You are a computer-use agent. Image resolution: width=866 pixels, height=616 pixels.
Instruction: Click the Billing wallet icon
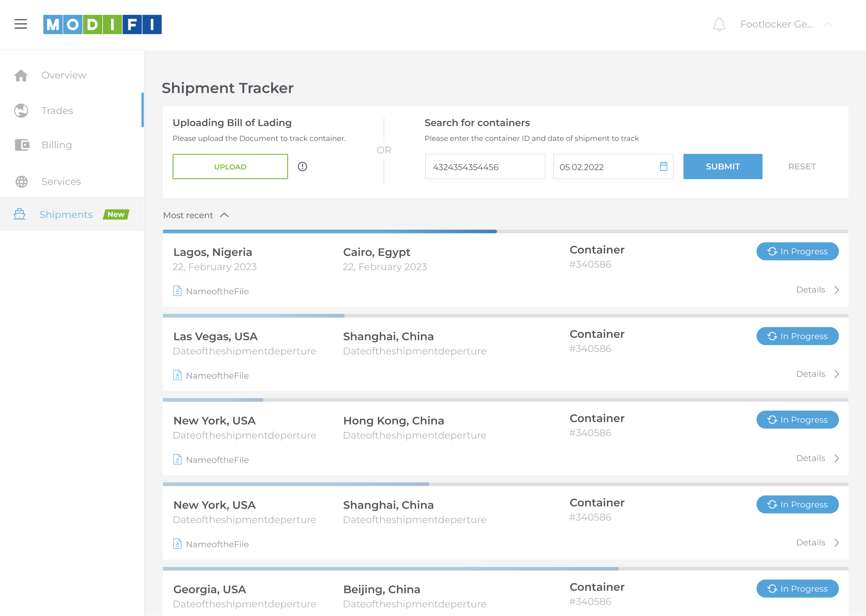[22, 145]
